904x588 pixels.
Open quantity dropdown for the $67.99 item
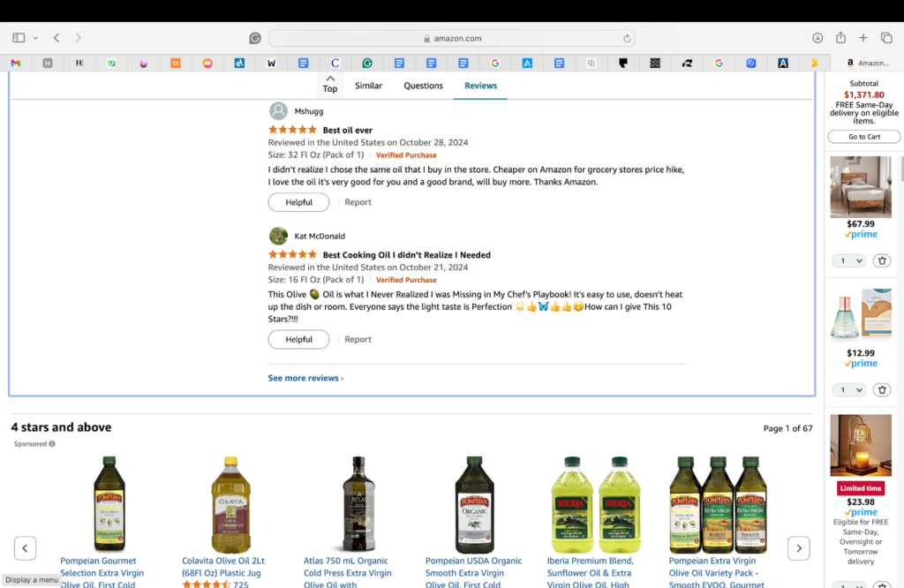pyautogui.click(x=849, y=260)
